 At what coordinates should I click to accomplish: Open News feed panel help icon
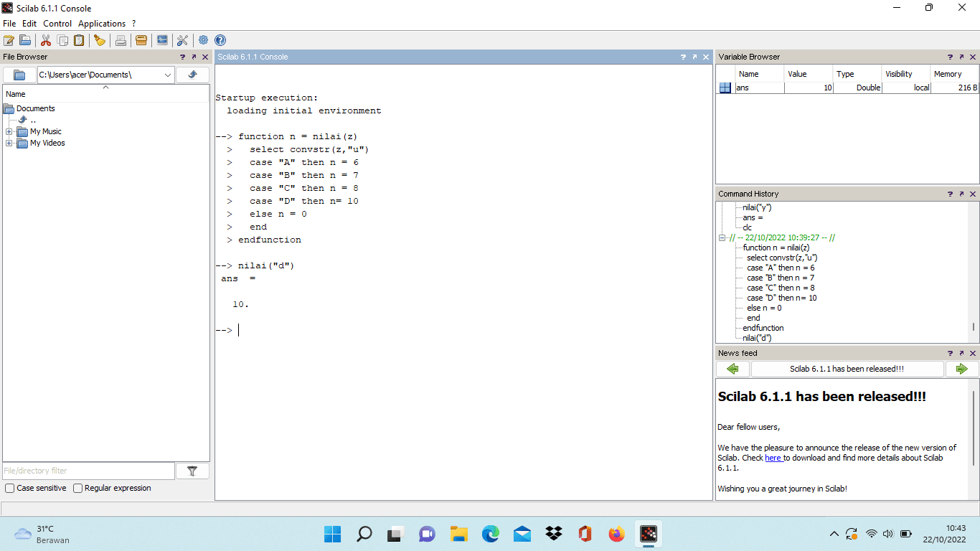tap(950, 353)
